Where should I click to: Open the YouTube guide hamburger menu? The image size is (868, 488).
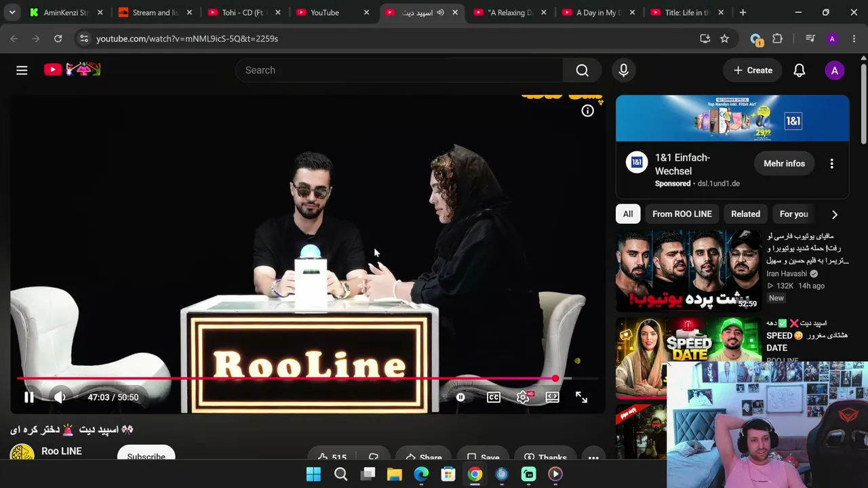[x=22, y=70]
